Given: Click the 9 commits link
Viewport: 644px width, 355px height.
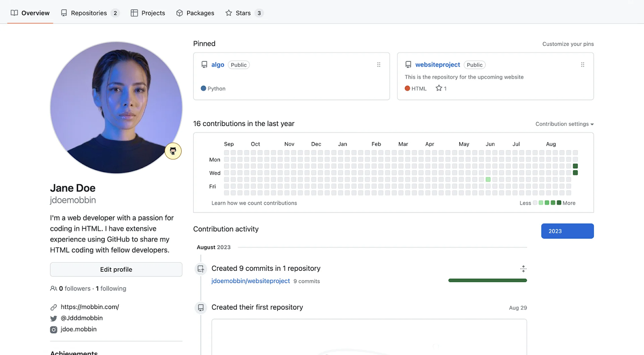Looking at the screenshot, I should [307, 281].
